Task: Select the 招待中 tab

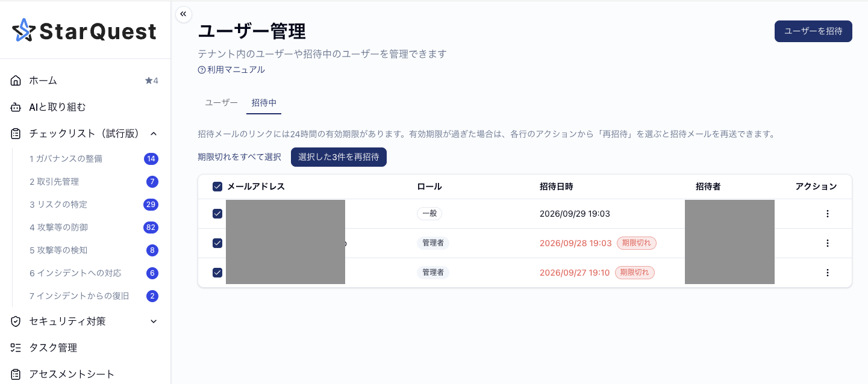Action: coord(264,102)
